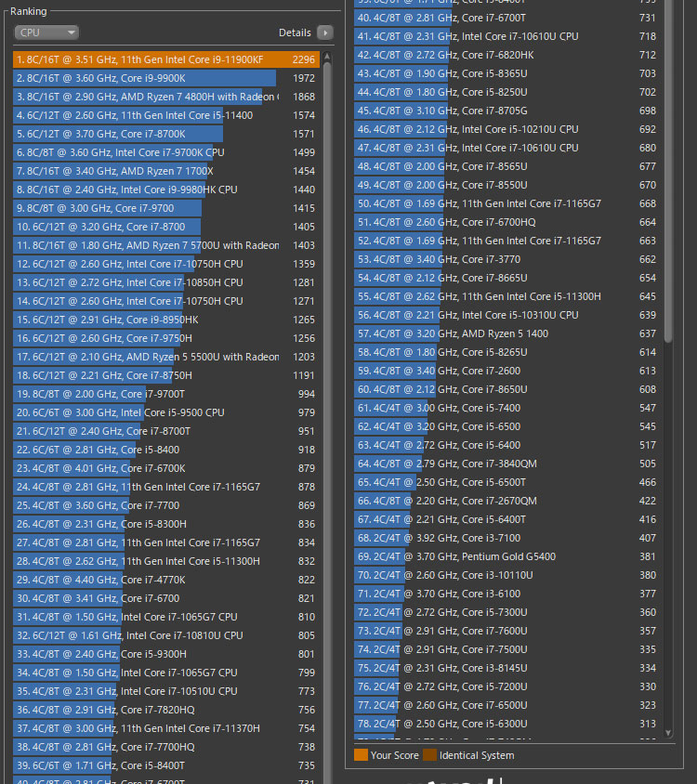
Task: Select the Core i7-3770 row ranked 53
Action: (506, 259)
